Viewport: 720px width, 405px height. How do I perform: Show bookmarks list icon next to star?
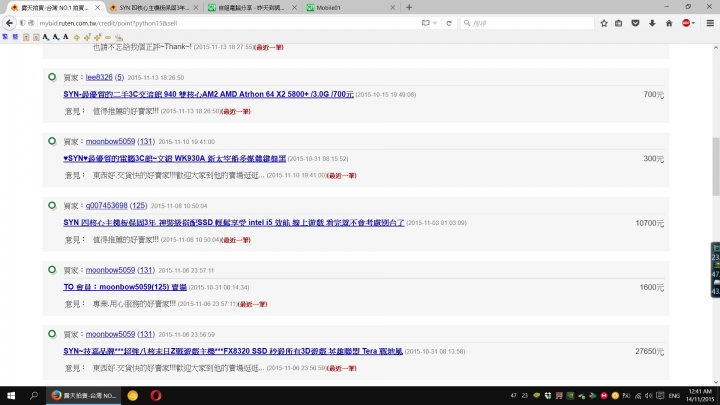tap(619, 23)
